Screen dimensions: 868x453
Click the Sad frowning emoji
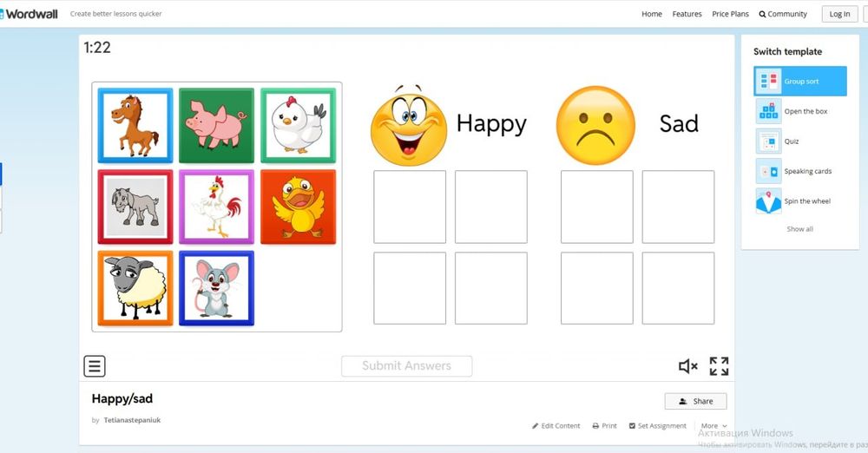(x=595, y=126)
